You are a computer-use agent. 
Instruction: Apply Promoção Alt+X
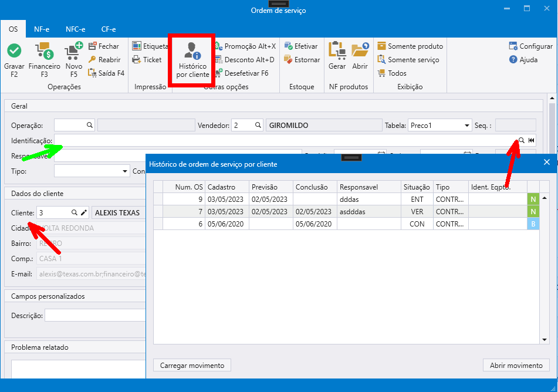tap(245, 46)
